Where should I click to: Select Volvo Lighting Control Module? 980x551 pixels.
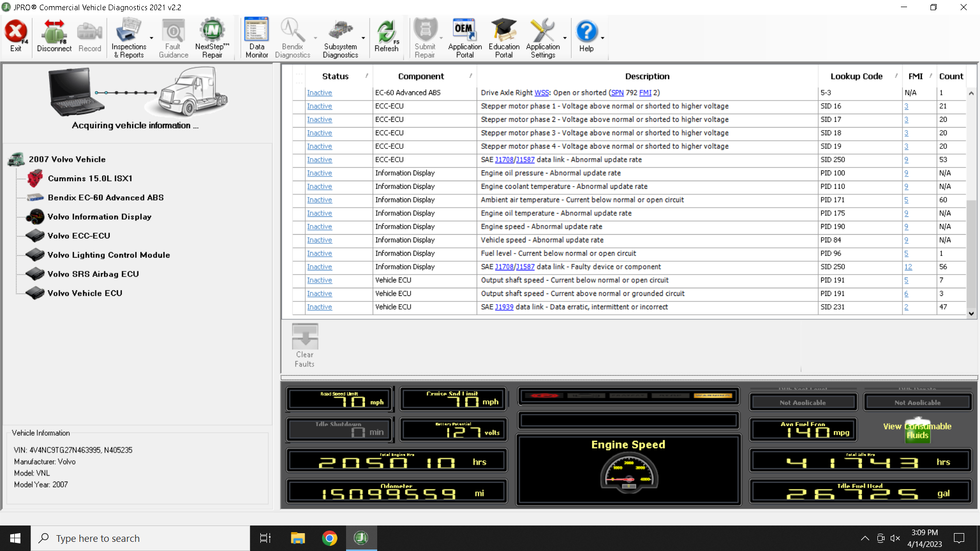click(x=109, y=255)
